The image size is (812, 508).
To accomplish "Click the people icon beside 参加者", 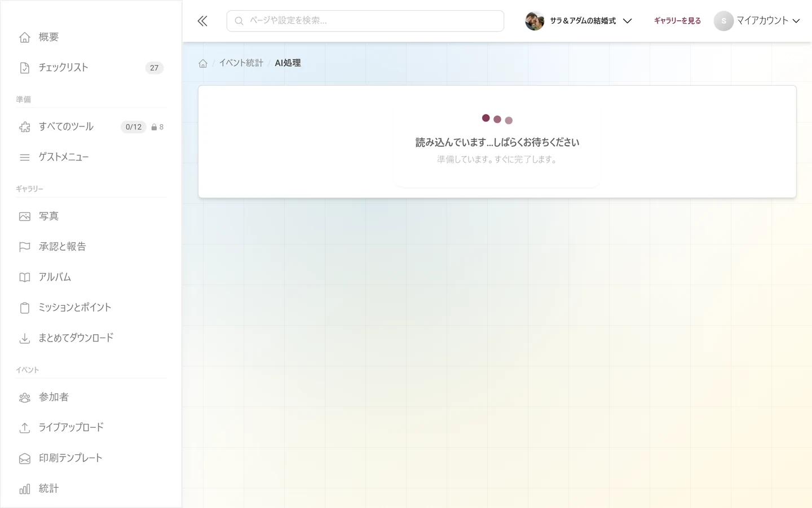I will [x=25, y=398].
